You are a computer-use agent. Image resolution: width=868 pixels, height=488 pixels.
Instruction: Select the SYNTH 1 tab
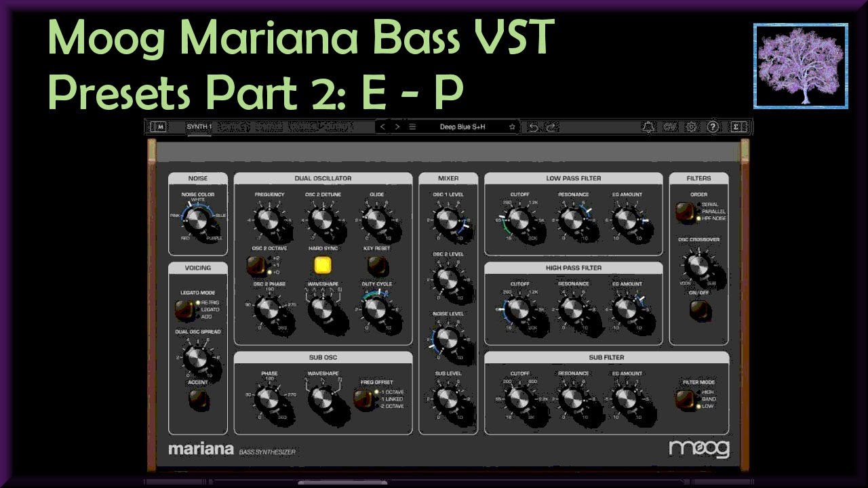(x=199, y=127)
